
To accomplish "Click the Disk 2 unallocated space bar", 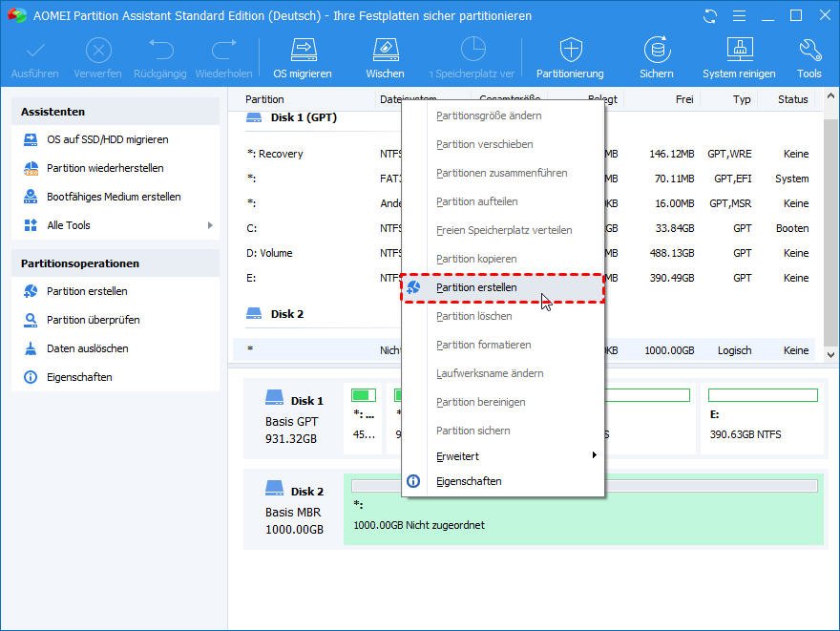I will point(584,486).
